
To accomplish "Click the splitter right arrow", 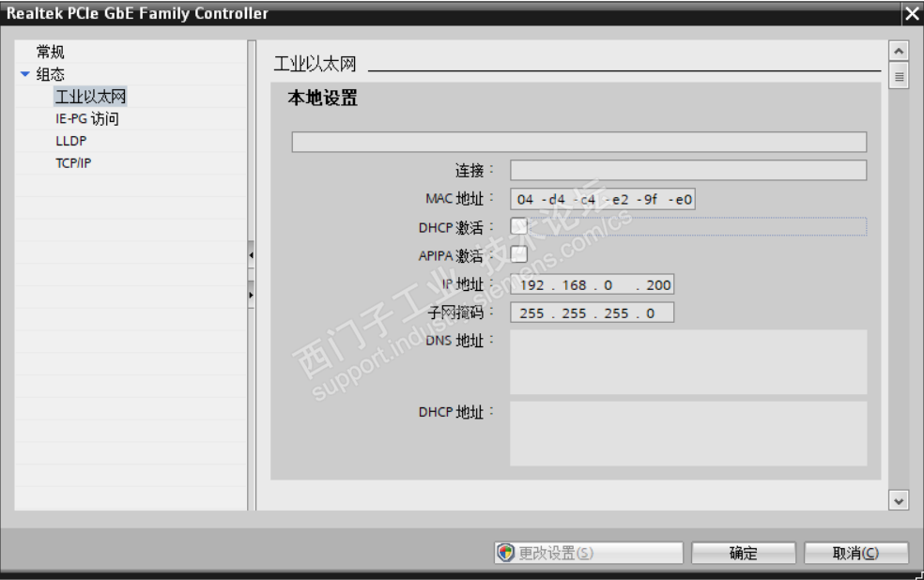I will point(251,295).
